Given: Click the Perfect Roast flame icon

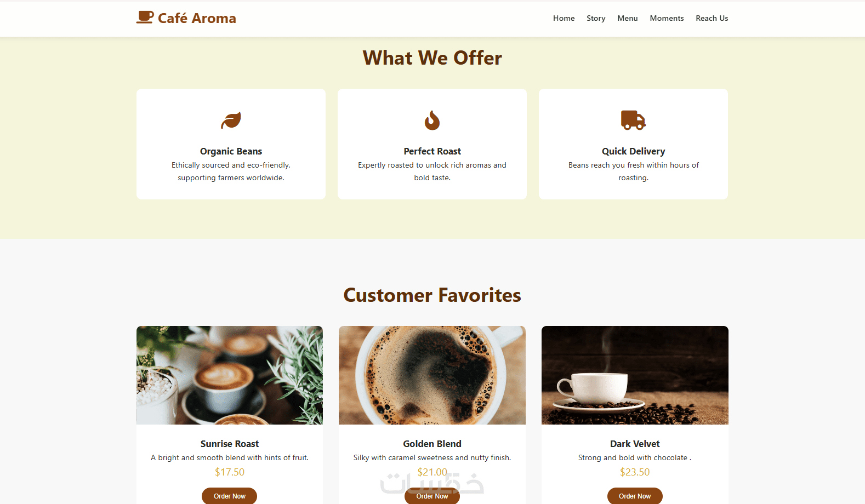Looking at the screenshot, I should [432, 120].
